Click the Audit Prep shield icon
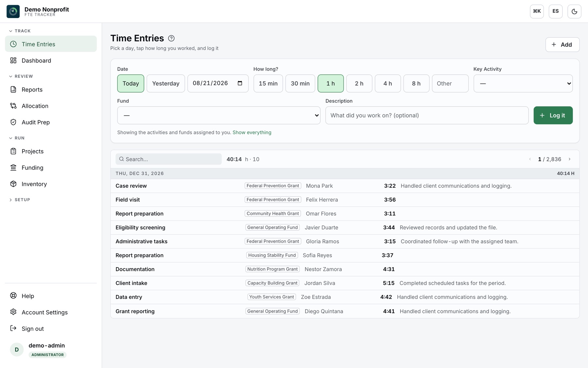Image resolution: width=588 pixels, height=368 pixels. pyautogui.click(x=13, y=122)
